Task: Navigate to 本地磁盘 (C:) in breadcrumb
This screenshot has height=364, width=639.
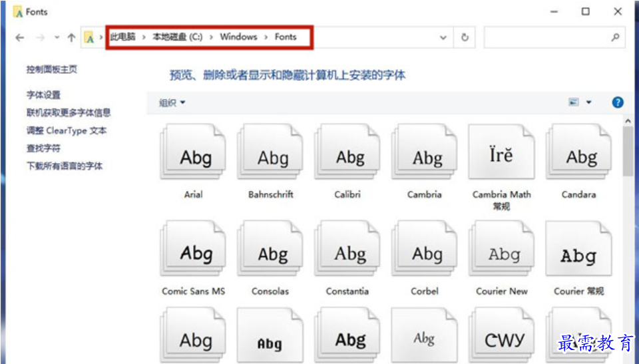Action: (178, 37)
